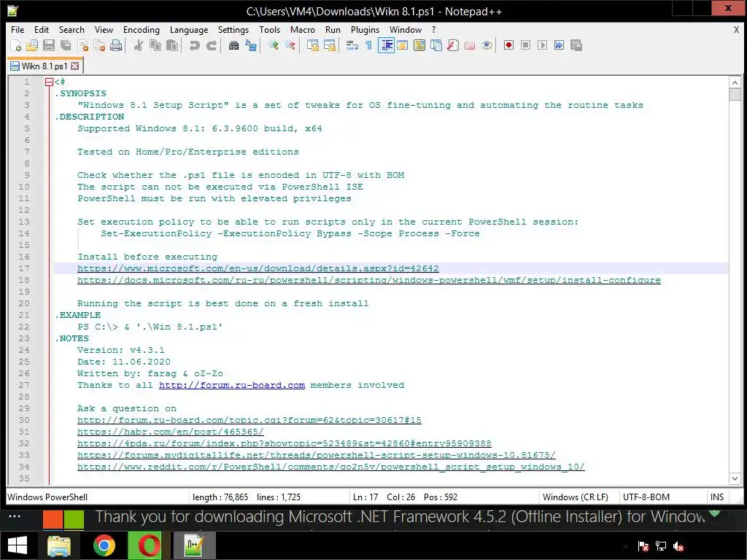Open the Language menu
Image resolution: width=747 pixels, height=560 pixels.
189,29
